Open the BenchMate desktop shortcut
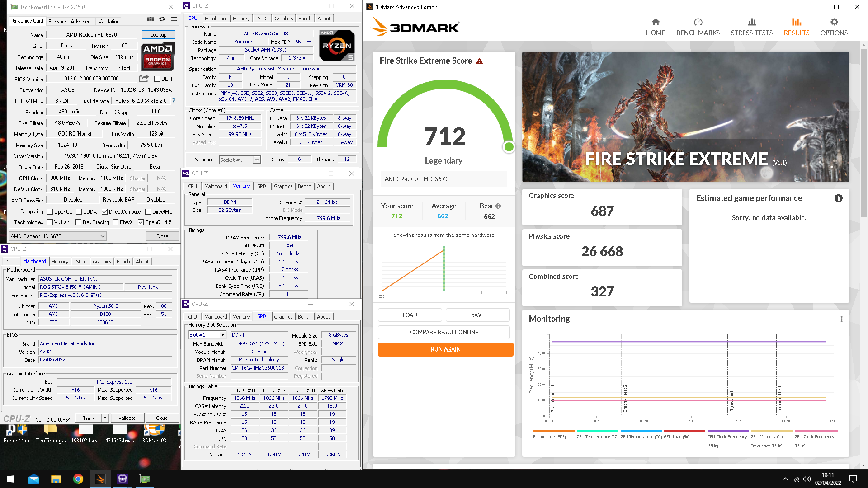 (17, 434)
